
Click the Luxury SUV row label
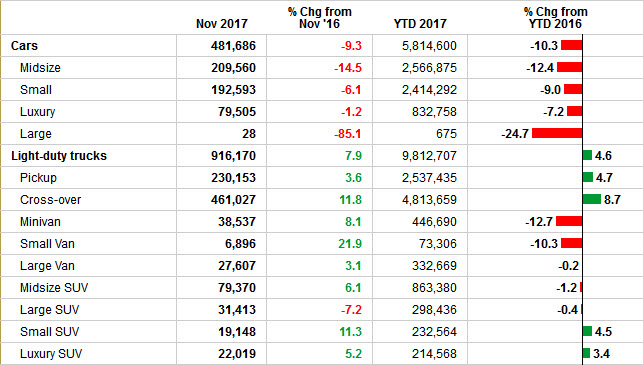(x=51, y=354)
